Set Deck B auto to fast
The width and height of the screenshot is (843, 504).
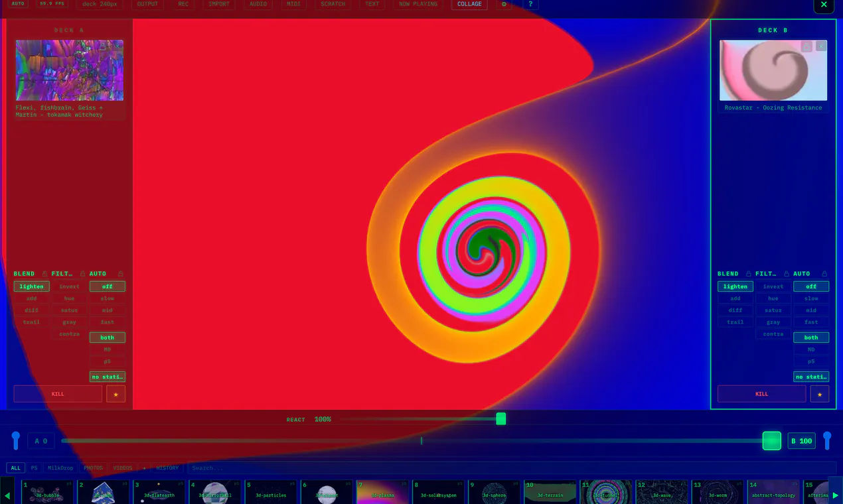pyautogui.click(x=811, y=322)
